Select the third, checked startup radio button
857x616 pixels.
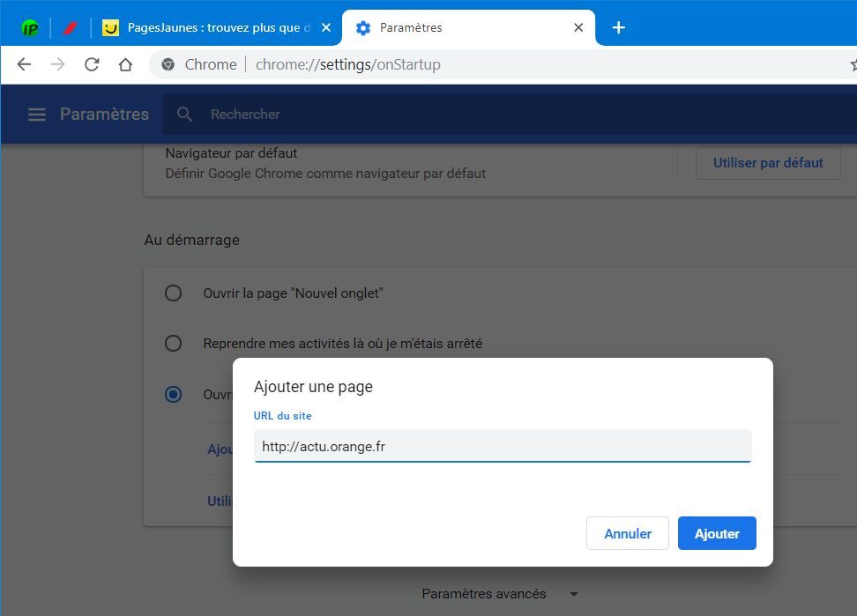pyautogui.click(x=174, y=394)
